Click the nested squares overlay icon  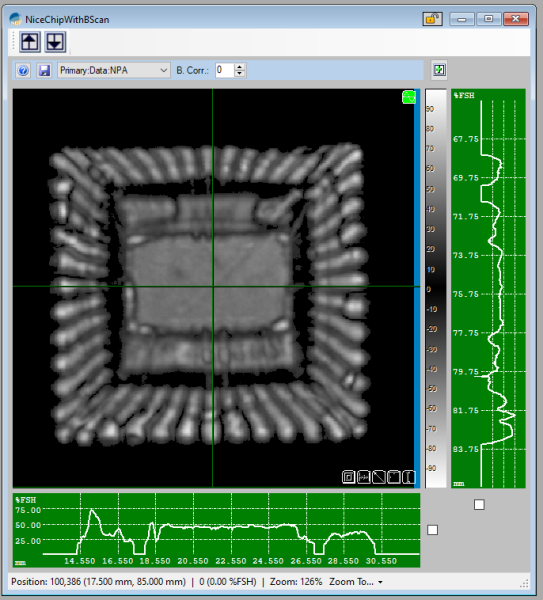pyautogui.click(x=348, y=477)
